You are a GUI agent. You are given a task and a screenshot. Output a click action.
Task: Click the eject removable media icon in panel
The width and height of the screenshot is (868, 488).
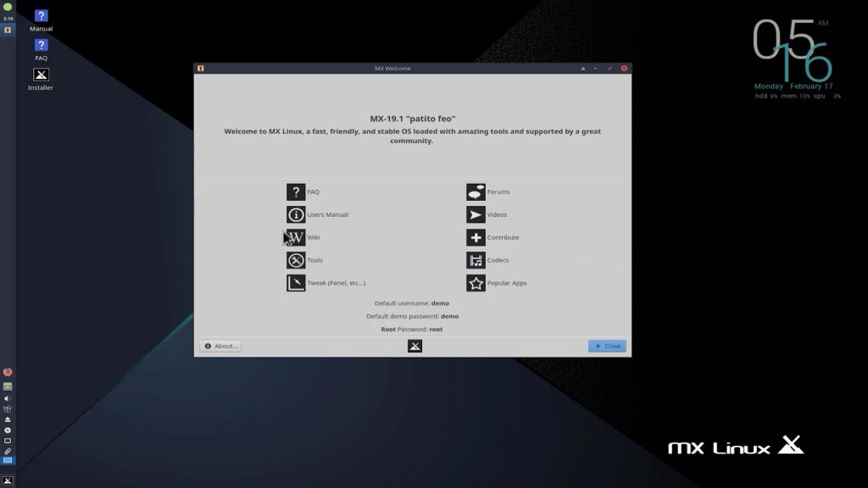[x=8, y=419]
